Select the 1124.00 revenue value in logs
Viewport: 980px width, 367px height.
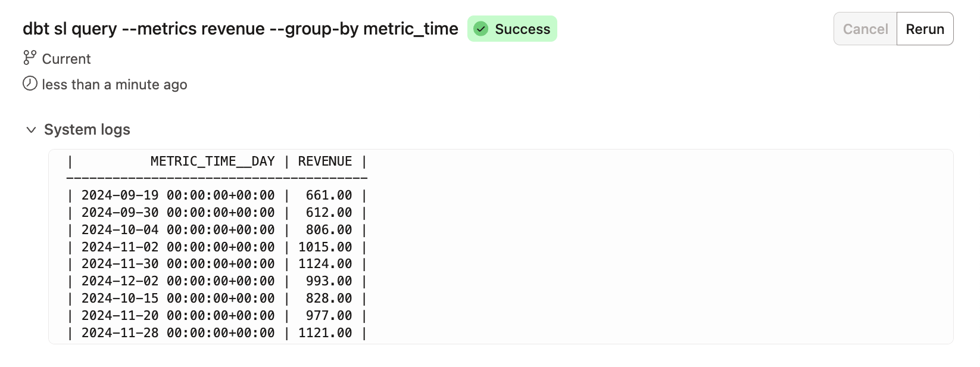(x=325, y=264)
